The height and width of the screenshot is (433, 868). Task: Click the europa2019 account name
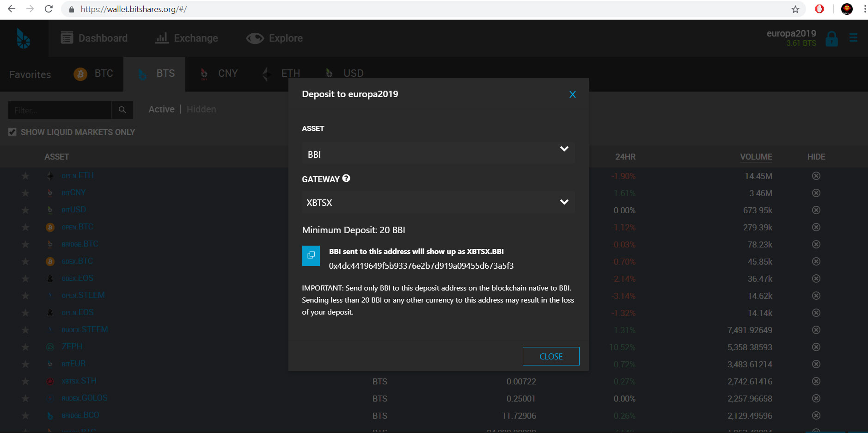[791, 33]
